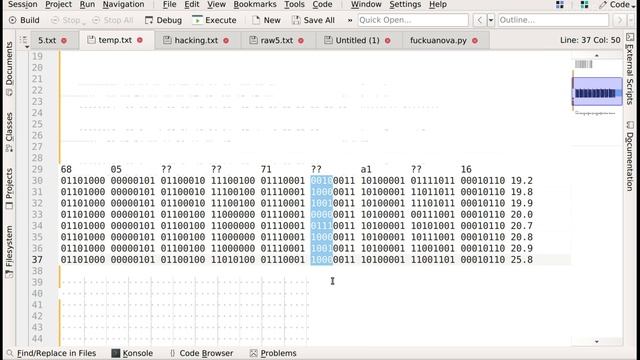
Task: Open the Tools menu
Action: point(294,4)
